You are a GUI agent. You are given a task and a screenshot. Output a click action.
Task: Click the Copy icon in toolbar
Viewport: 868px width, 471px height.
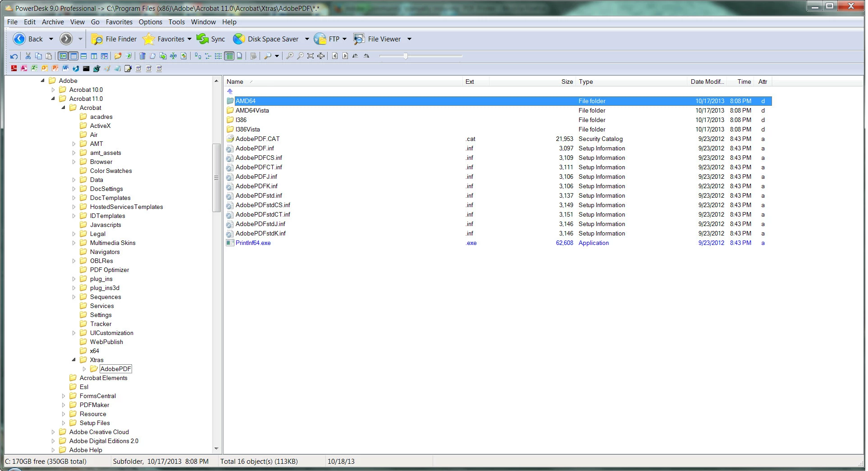38,56
